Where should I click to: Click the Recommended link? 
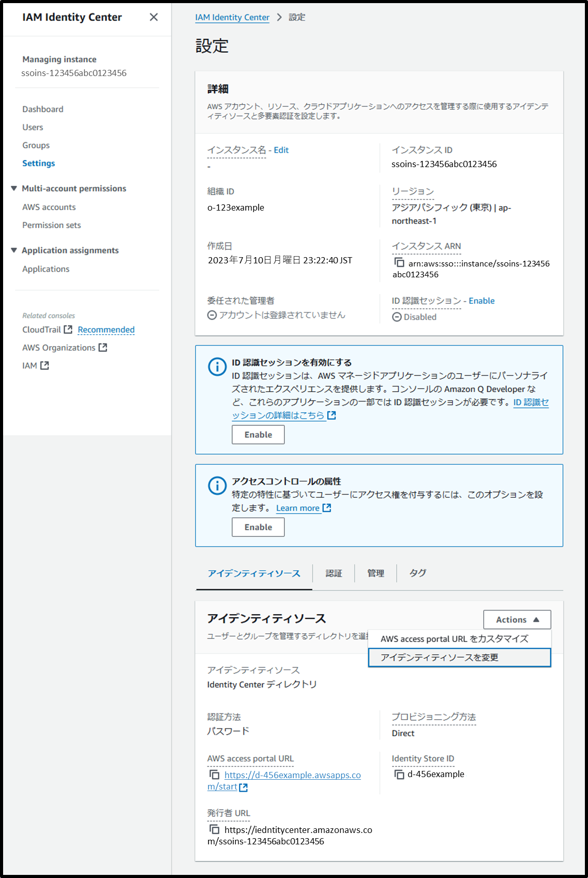(x=106, y=330)
